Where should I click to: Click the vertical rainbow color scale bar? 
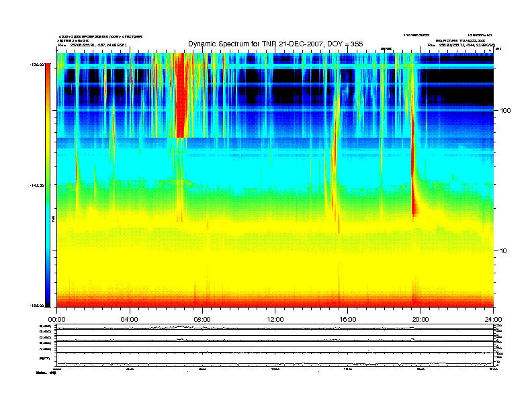coord(48,185)
